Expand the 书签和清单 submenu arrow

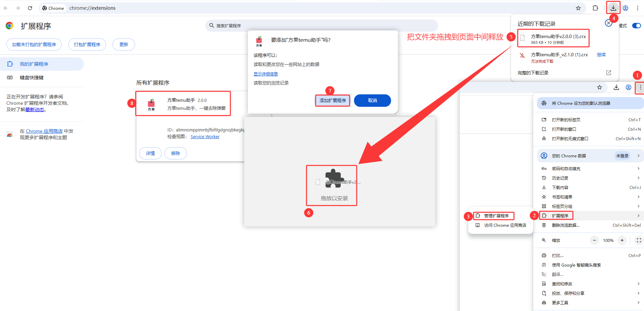click(x=638, y=197)
